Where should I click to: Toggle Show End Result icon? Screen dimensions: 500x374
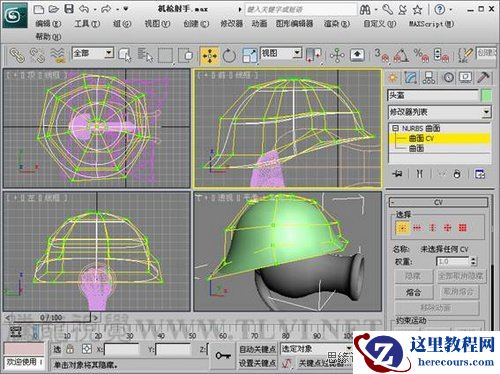coord(420,174)
